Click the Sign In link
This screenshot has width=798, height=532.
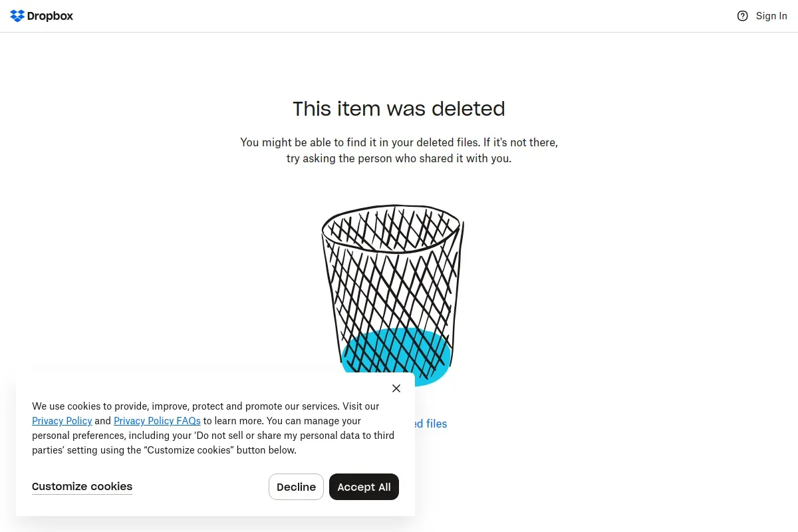771,16
